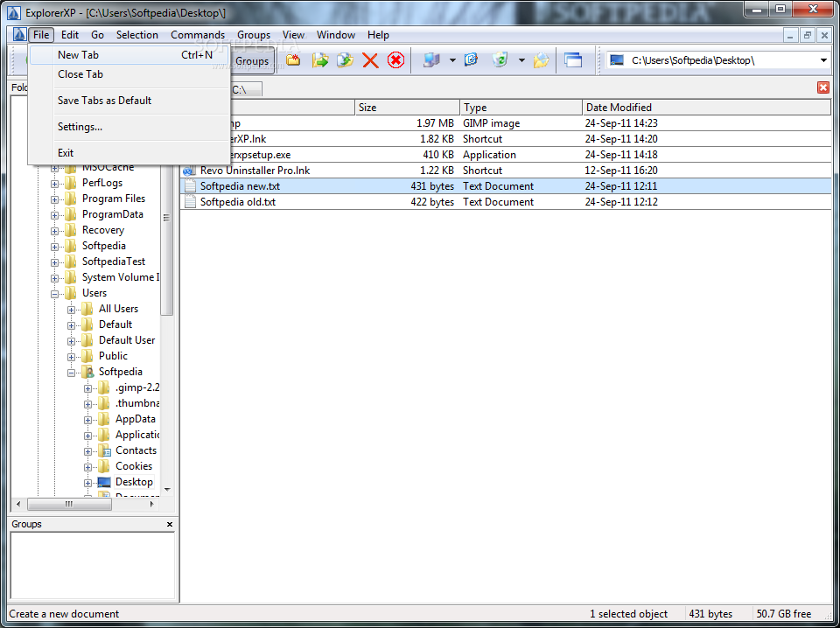Click the folder tree vertical scrollbar thumb

click(167, 216)
